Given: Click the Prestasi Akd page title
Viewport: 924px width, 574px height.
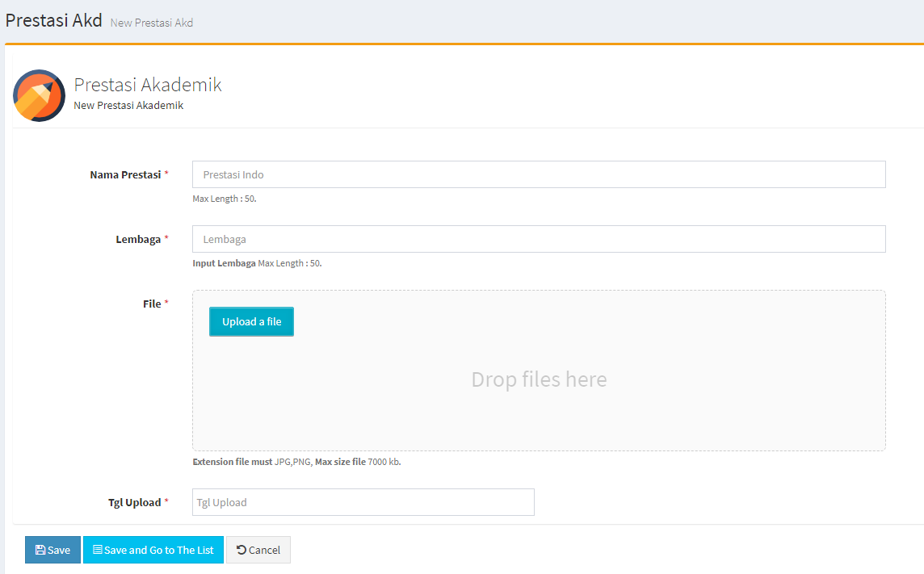Looking at the screenshot, I should (x=53, y=20).
